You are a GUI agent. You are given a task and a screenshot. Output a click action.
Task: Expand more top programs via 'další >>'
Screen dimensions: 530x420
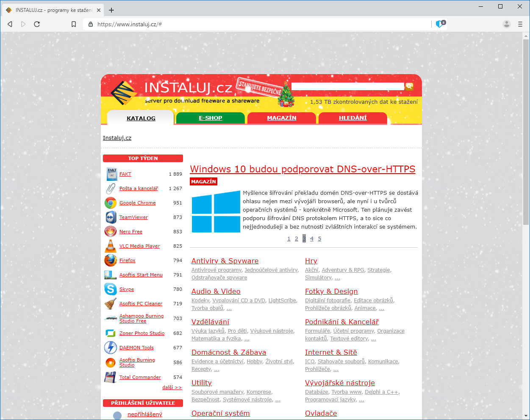pyautogui.click(x=172, y=387)
